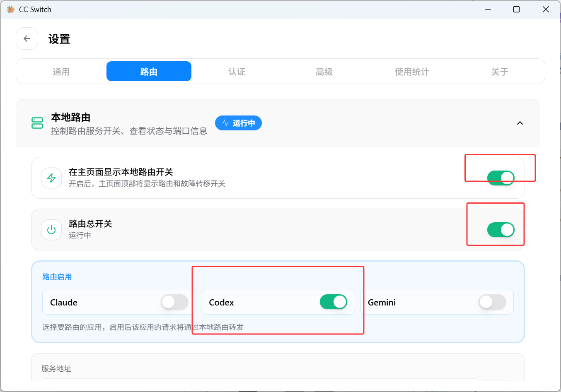Image resolution: width=561 pixels, height=392 pixels.
Task: Enable routing for Claude
Action: (x=174, y=302)
